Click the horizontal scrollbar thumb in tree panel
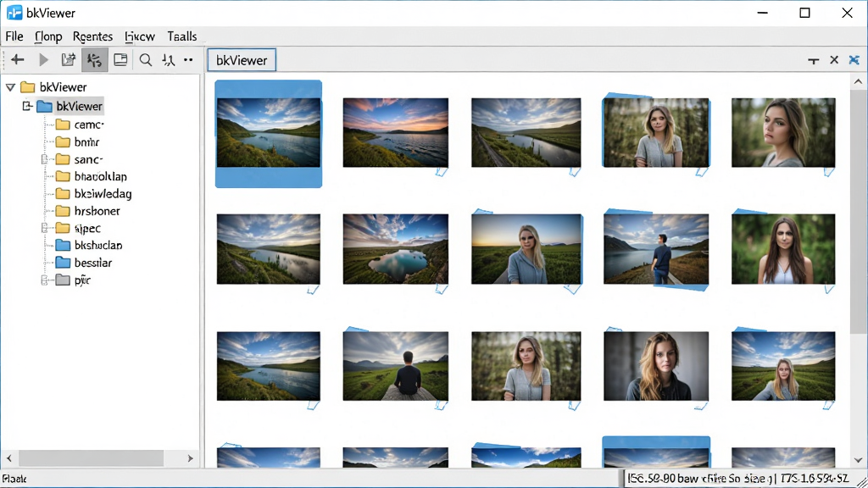Screen dimensions: 868x488 tap(91, 458)
